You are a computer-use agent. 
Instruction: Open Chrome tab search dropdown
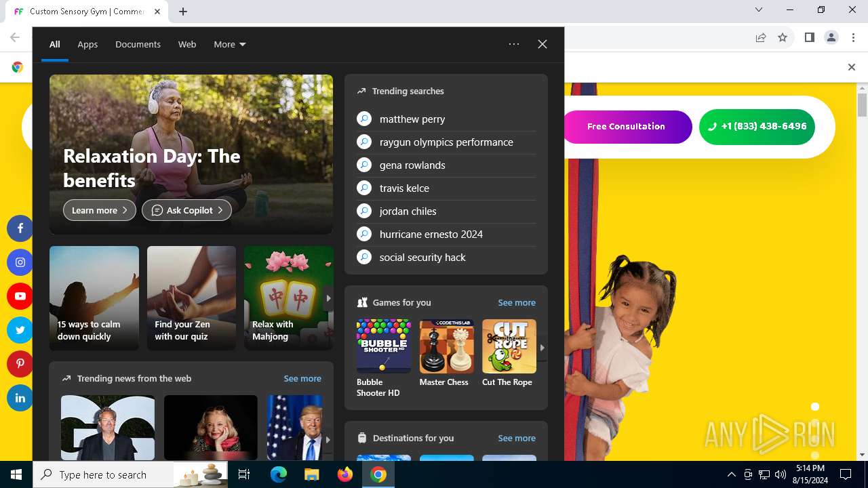[759, 10]
